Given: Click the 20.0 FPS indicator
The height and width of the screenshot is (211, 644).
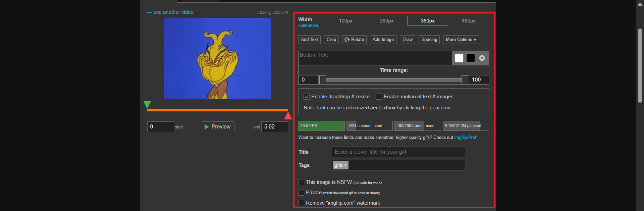Looking at the screenshot, I should pos(321,126).
